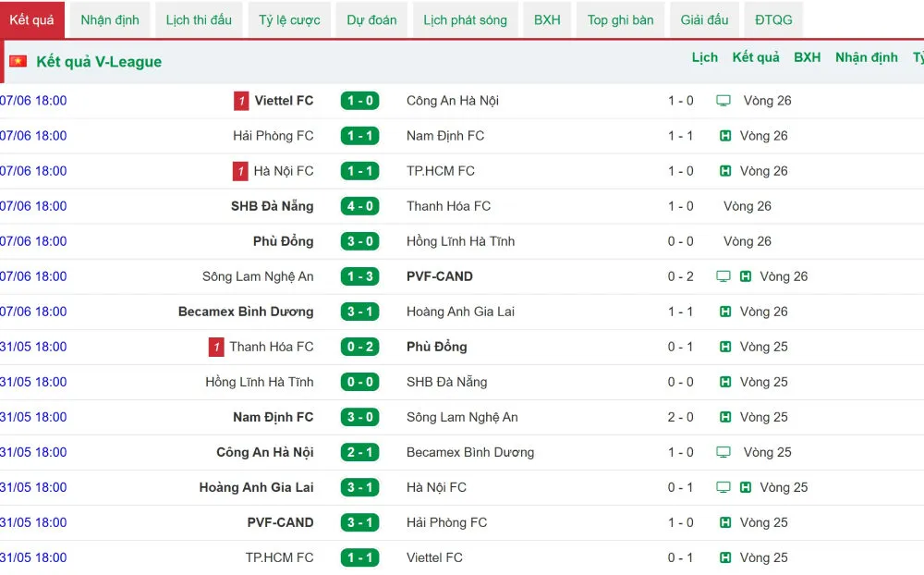Click Vòng 25 in the PVF-CAND vs Hải Phòng FC row

pyautogui.click(x=764, y=522)
